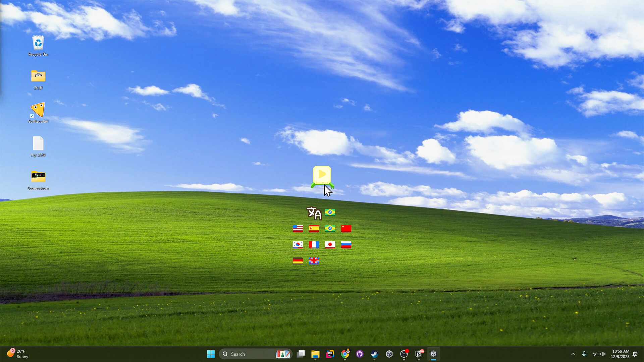The image size is (644, 362).
Task: Select the German flag icon
Action: (x=298, y=260)
